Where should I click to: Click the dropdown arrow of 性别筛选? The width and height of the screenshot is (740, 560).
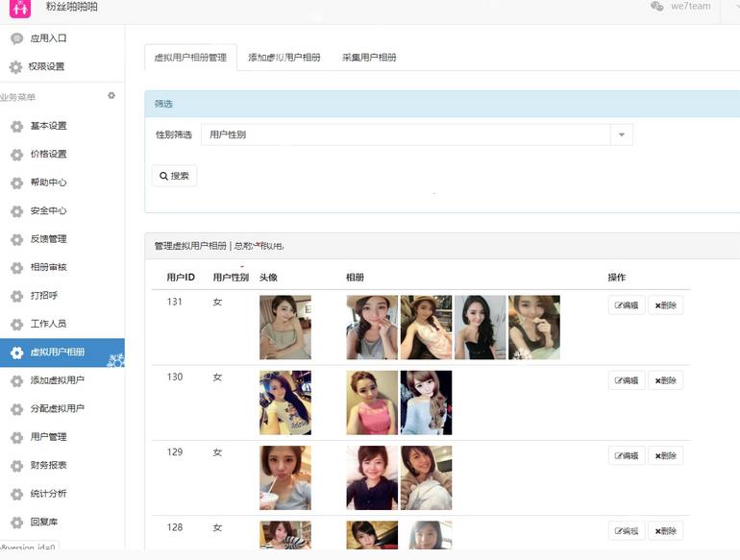pyautogui.click(x=622, y=134)
